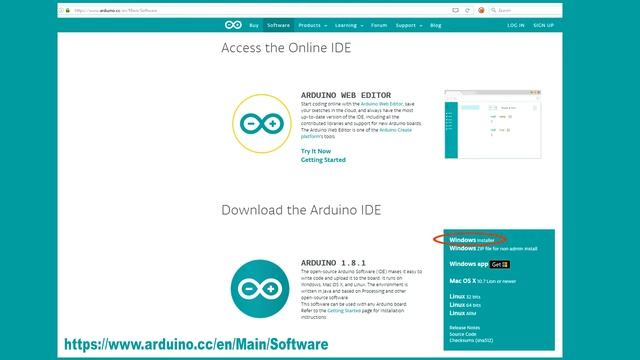Click the Download the Arduino IDE heading
The height and width of the screenshot is (360, 640).
301,210
